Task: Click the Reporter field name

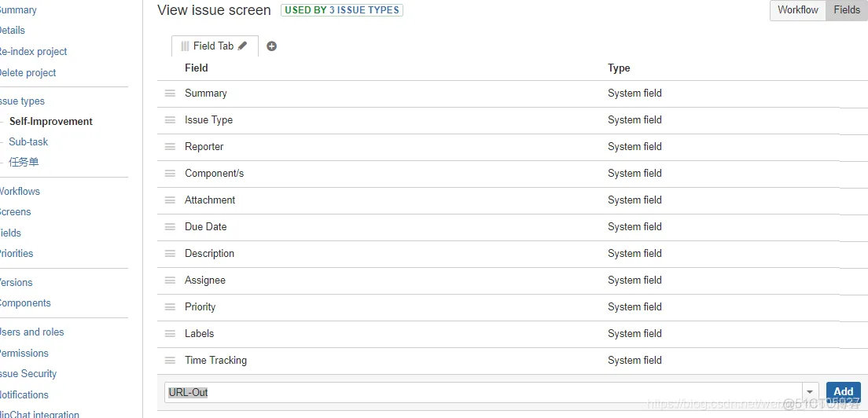Action: [x=204, y=146]
